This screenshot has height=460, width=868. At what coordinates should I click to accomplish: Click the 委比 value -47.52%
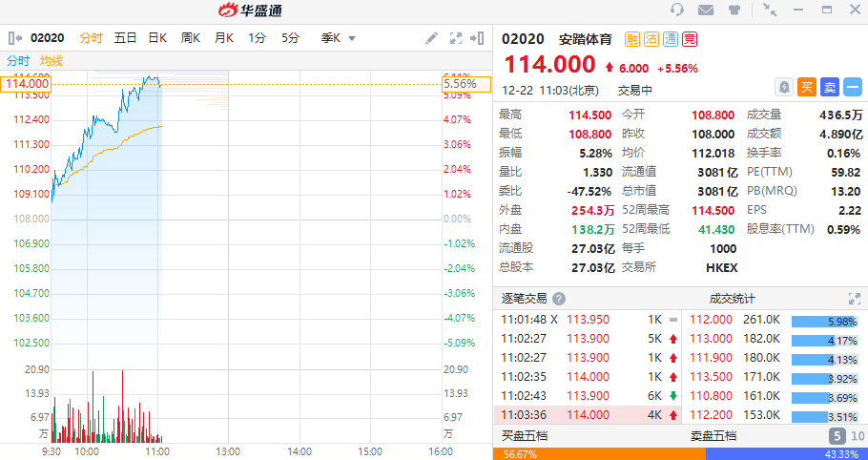589,192
